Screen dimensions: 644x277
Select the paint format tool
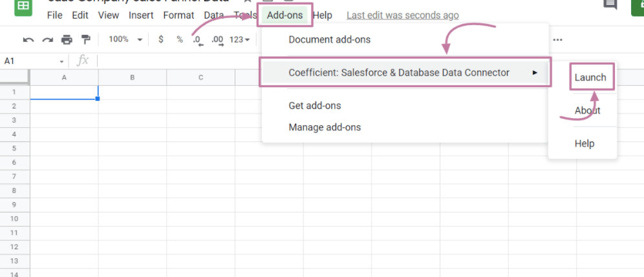click(86, 39)
